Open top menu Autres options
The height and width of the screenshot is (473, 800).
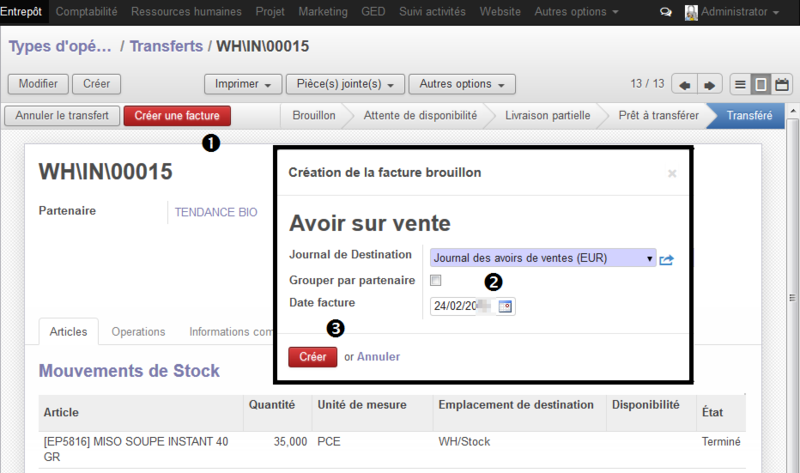(576, 12)
